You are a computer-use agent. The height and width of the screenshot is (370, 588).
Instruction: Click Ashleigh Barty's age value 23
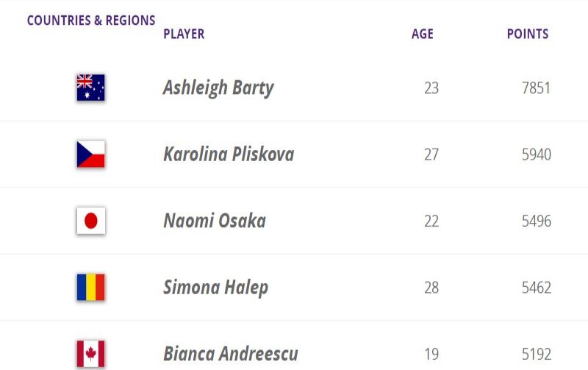pos(431,88)
